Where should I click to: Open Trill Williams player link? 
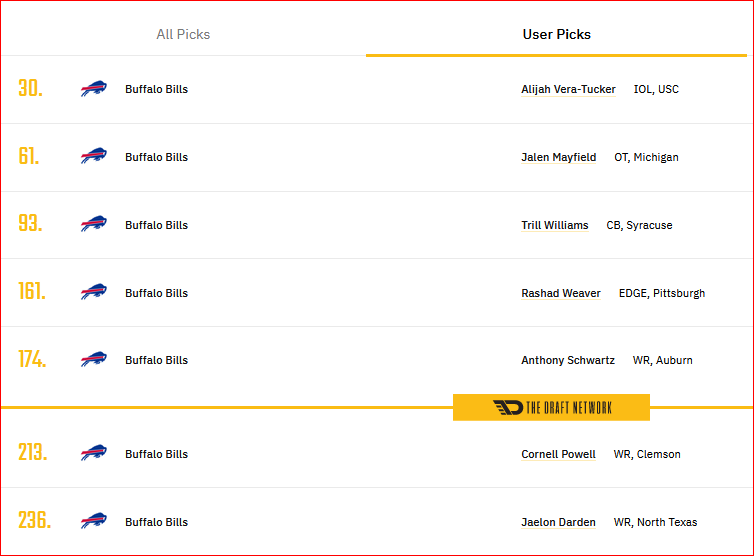[x=555, y=225]
